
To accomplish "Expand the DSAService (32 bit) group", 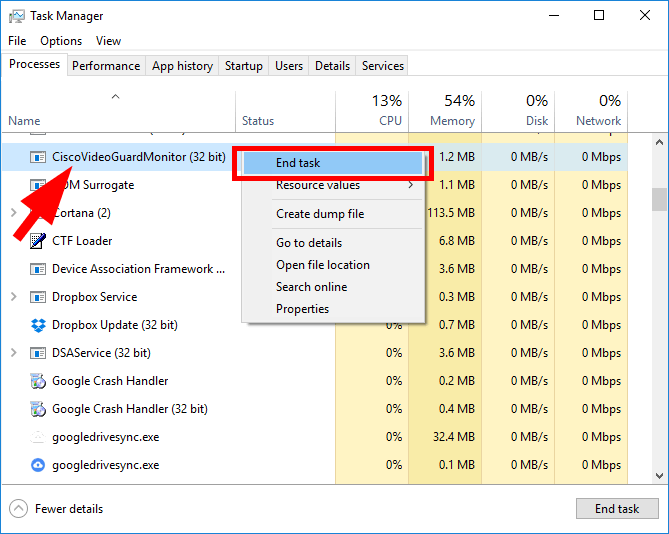I will (14, 352).
